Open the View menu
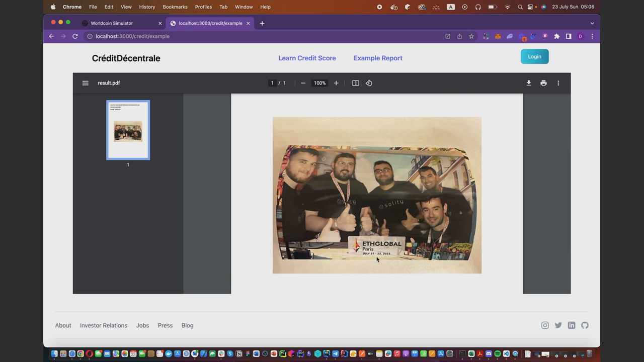644x362 pixels. pyautogui.click(x=126, y=7)
